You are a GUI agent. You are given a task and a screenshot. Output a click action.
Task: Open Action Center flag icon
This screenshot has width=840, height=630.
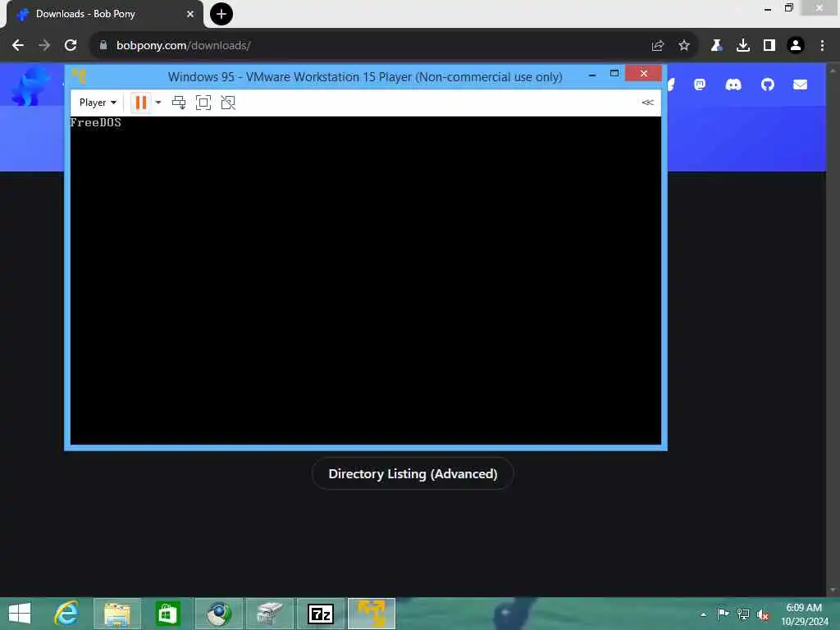click(722, 614)
